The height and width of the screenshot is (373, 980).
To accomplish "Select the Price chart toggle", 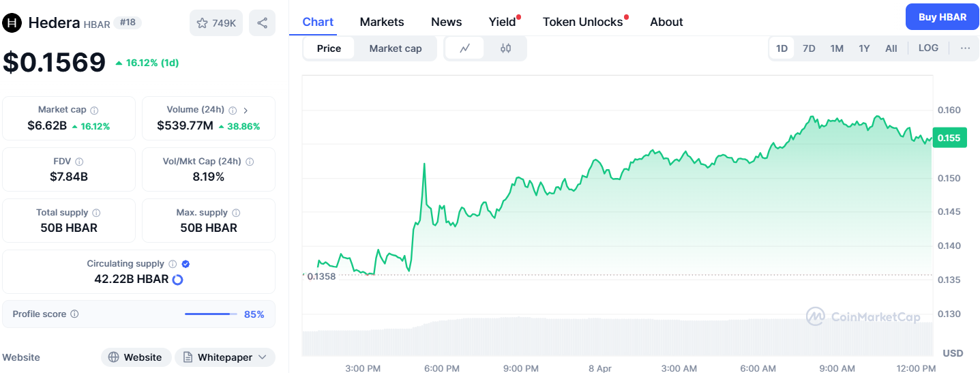I will [x=329, y=48].
